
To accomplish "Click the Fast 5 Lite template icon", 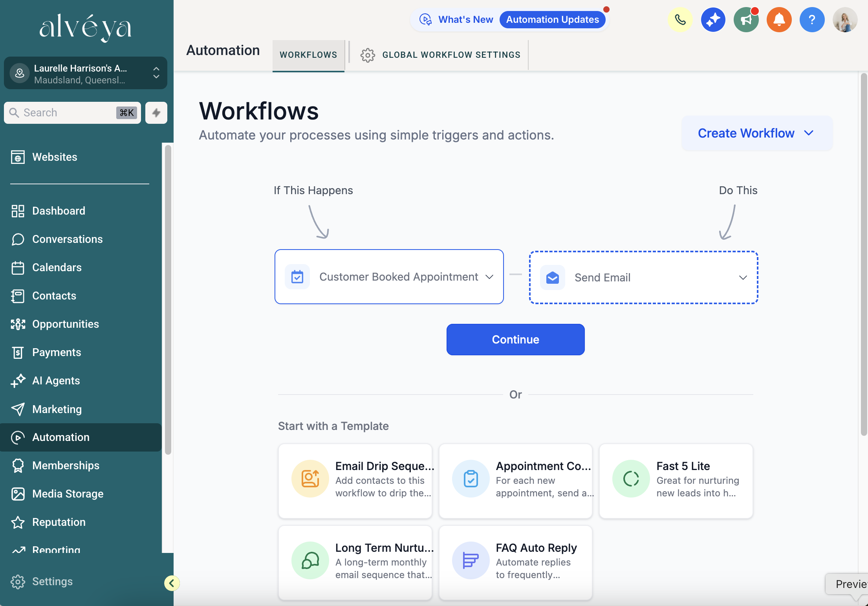I will tap(631, 479).
